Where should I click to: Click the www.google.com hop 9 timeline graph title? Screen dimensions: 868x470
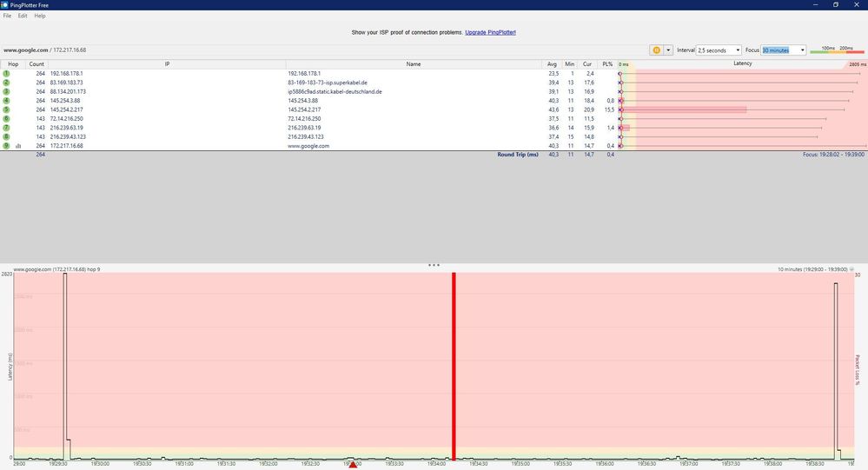point(56,269)
